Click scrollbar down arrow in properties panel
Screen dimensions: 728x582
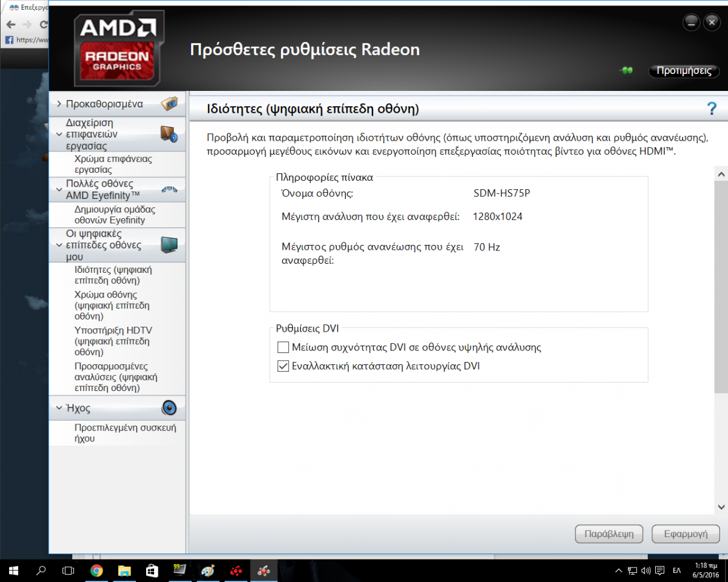721,507
